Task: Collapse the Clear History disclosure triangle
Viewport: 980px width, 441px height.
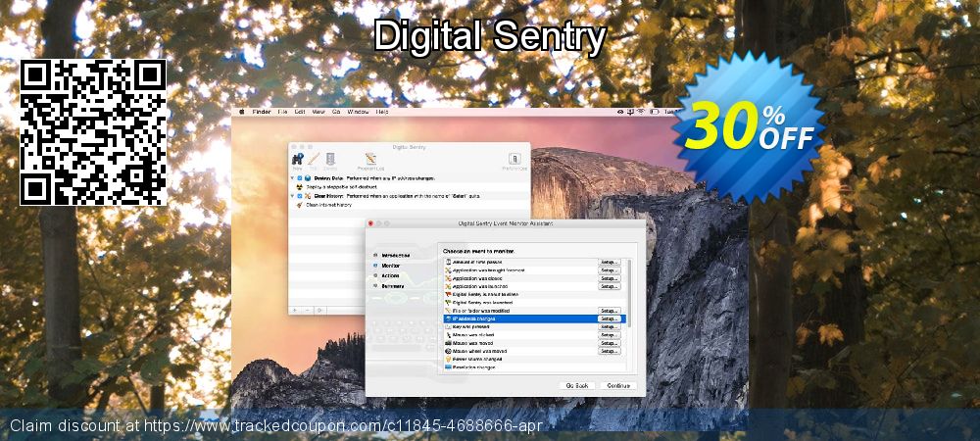Action: [x=293, y=196]
